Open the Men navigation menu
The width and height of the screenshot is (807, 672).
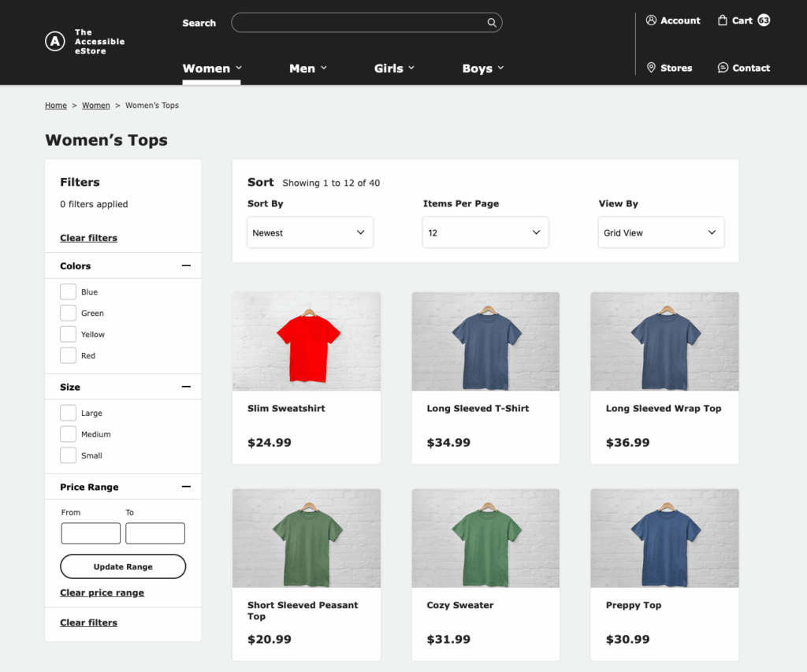tap(307, 69)
